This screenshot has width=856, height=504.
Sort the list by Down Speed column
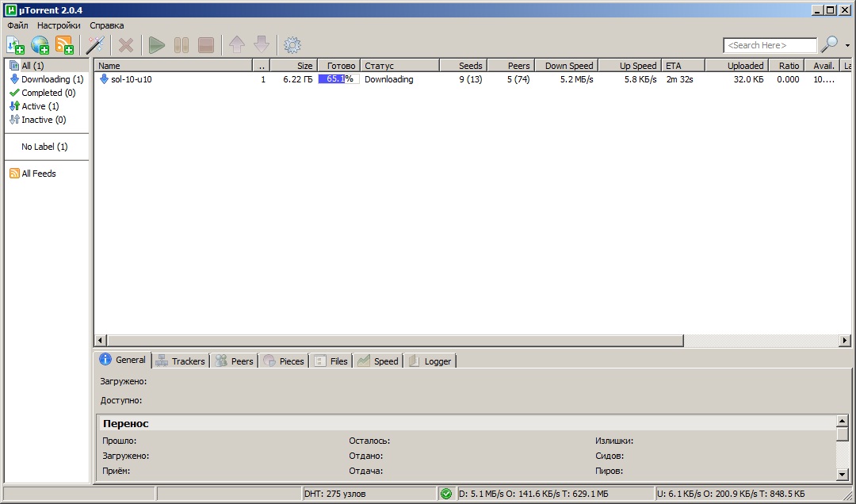567,66
